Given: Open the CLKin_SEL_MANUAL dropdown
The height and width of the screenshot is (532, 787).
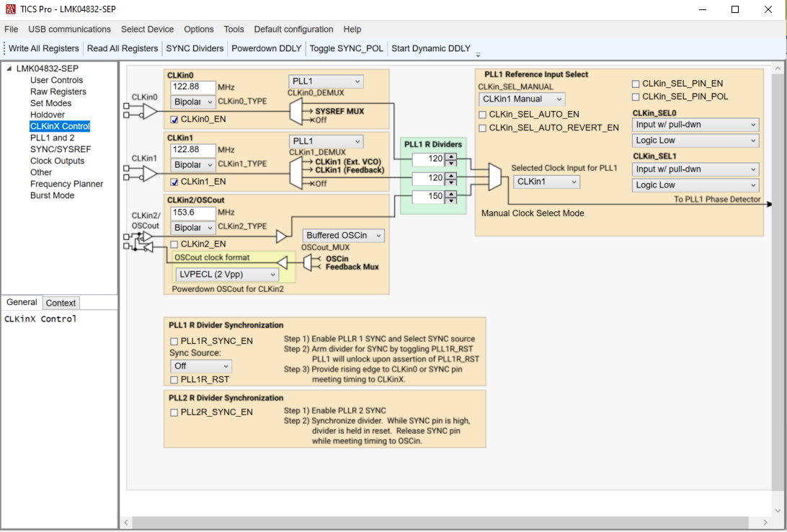Looking at the screenshot, I should 521,99.
